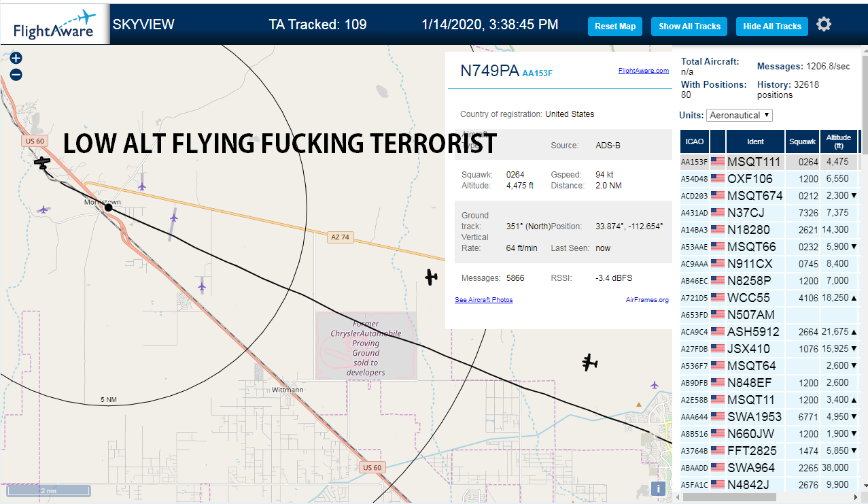Screen dimensions: 868x504
Task: Select the WCC55 aircraft row
Action: pos(769,298)
